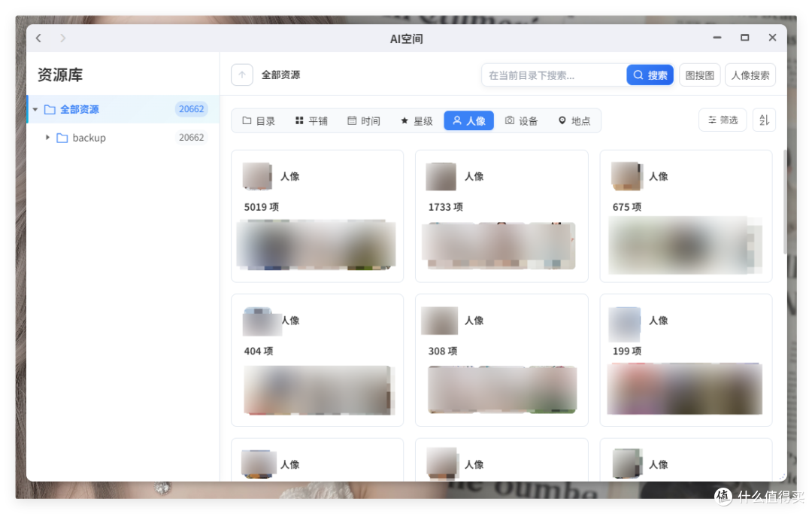Click the up-directory arrow button
Screen dimensions: 812x514
coord(242,75)
